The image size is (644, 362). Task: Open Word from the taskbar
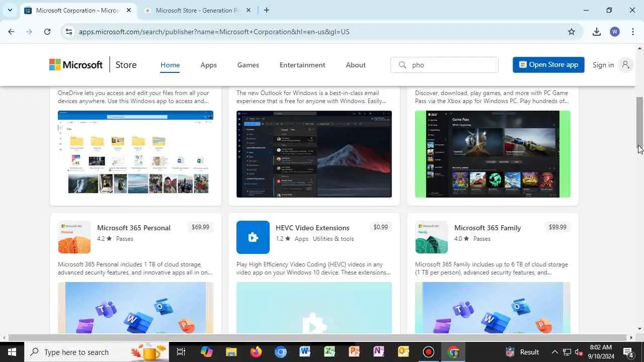(305, 352)
